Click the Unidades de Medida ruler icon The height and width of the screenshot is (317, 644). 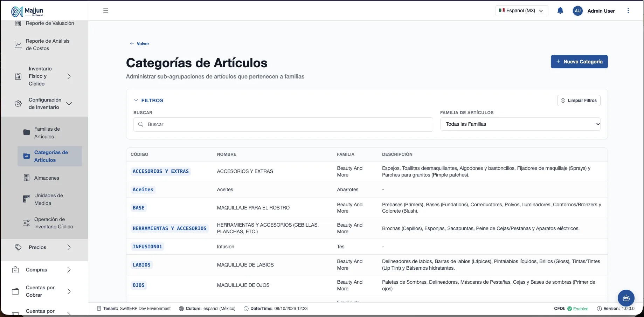pyautogui.click(x=27, y=199)
